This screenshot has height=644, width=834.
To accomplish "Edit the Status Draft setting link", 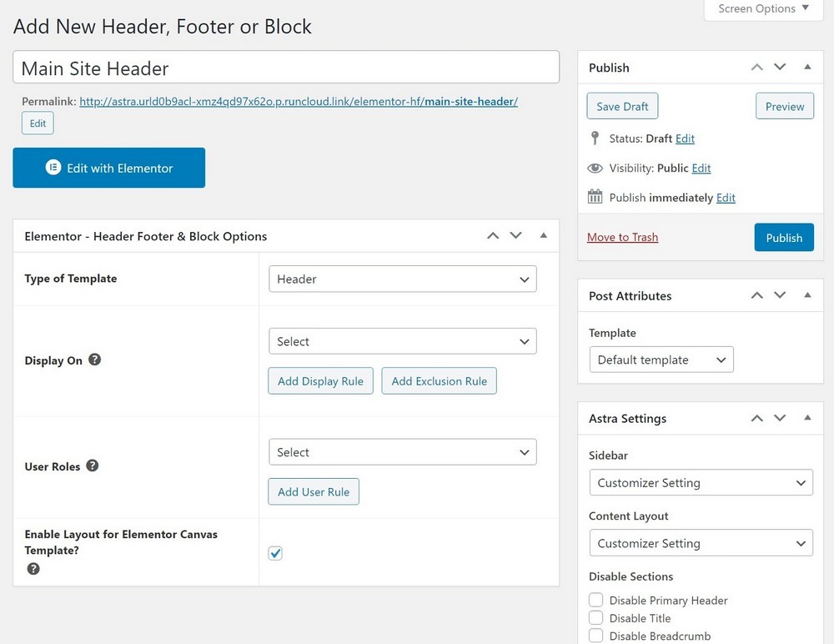I will click(685, 138).
